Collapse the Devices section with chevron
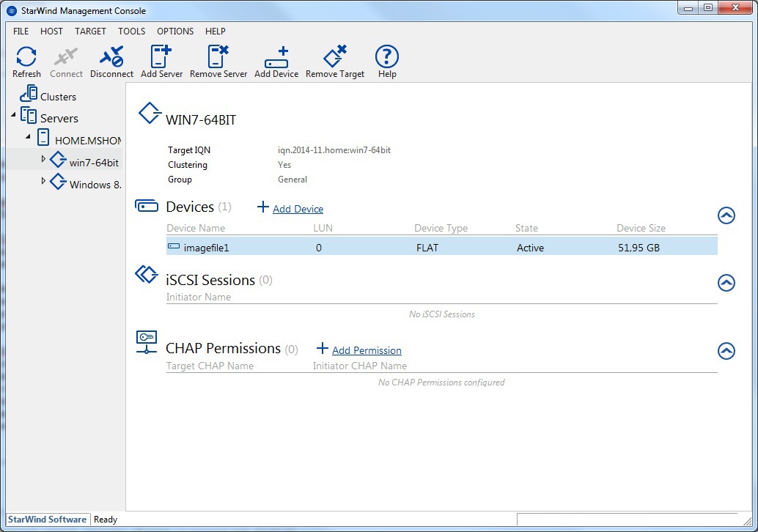758x532 pixels. point(726,215)
